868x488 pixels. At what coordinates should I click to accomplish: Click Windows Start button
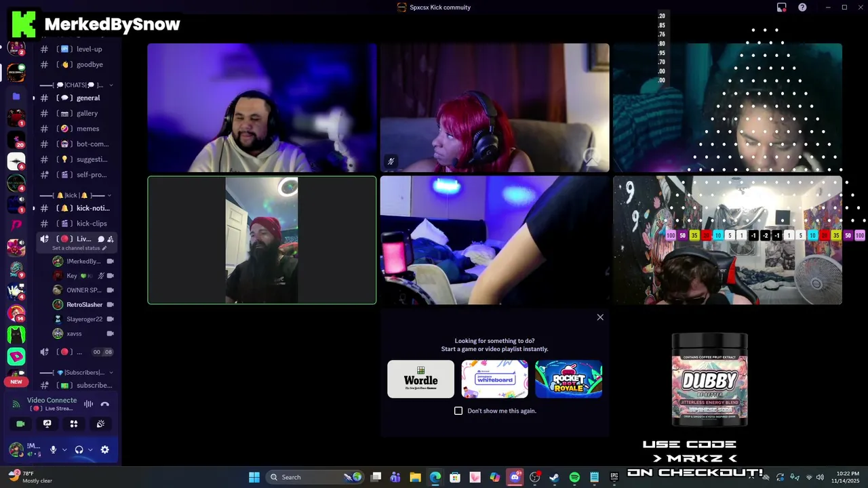click(254, 477)
